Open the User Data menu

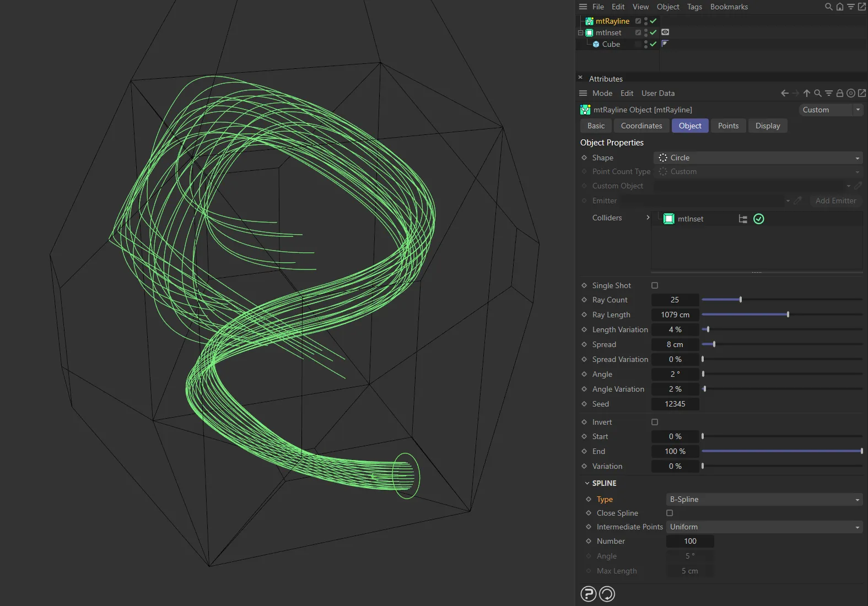(658, 93)
